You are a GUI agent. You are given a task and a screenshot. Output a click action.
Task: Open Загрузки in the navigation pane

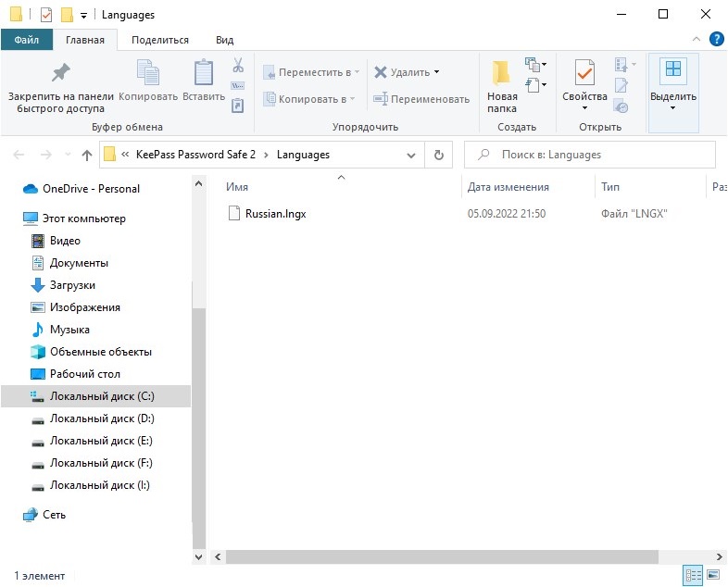click(72, 285)
